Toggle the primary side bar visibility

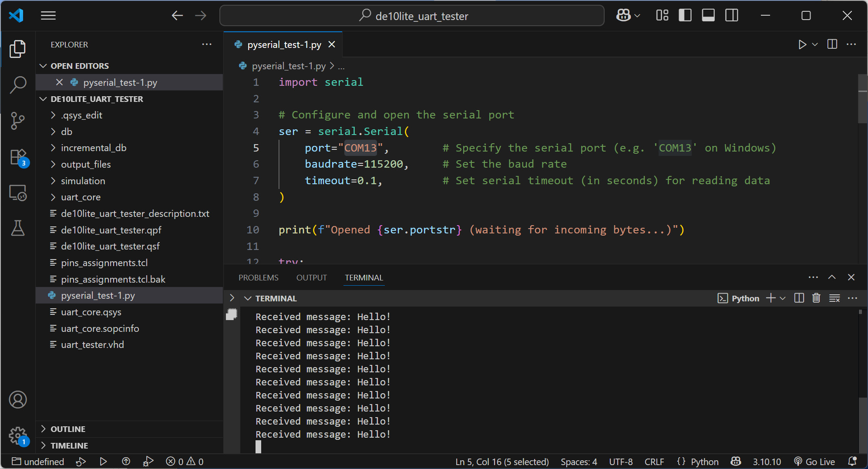coord(685,16)
